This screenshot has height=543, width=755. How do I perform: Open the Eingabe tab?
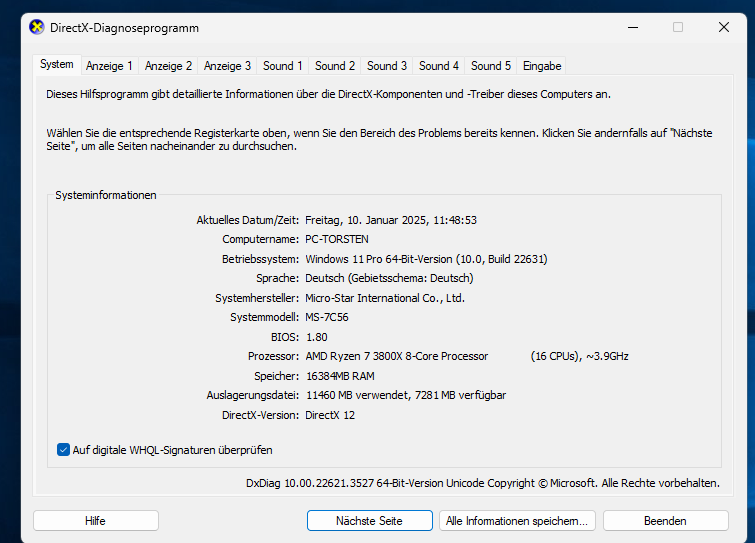click(x=542, y=66)
